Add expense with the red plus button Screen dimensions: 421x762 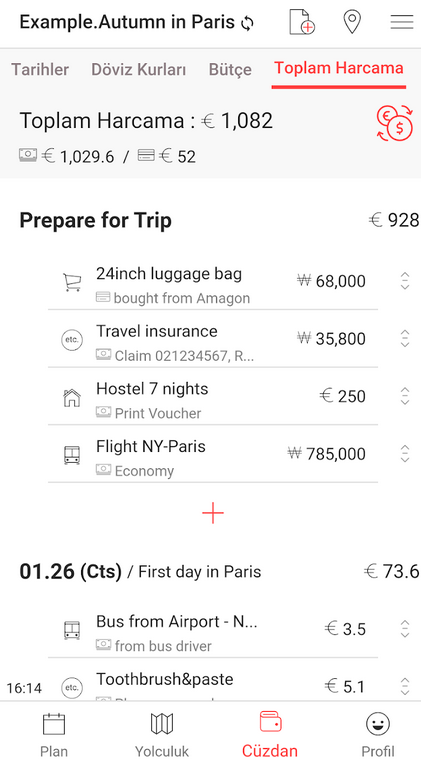coord(213,513)
